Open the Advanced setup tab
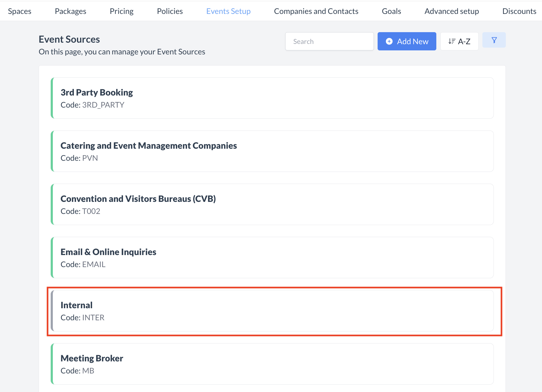The image size is (542, 392). tap(451, 11)
